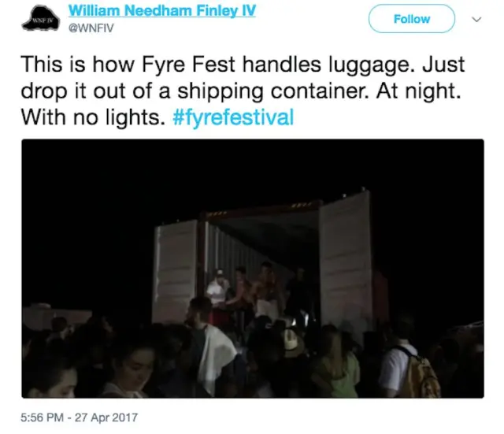The image size is (504, 434).
Task: Click the person in the white shirt inside the container
Action: coord(218,287)
